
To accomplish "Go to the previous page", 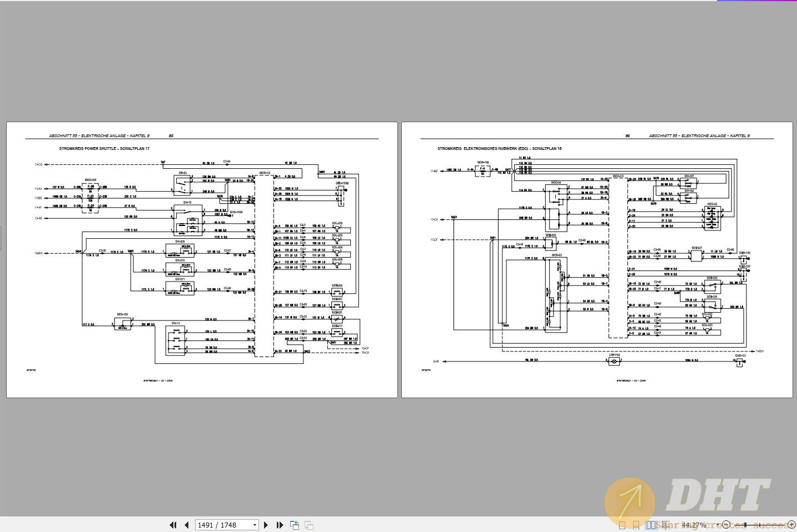I will [x=186, y=525].
